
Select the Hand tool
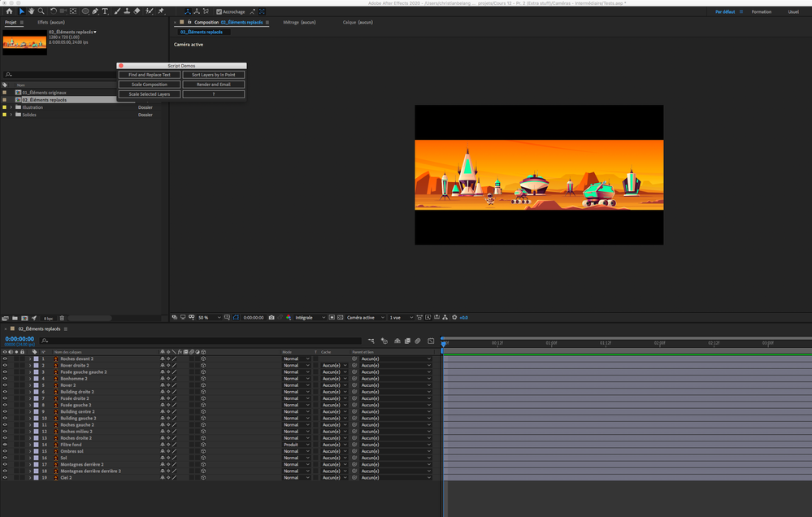coord(31,11)
